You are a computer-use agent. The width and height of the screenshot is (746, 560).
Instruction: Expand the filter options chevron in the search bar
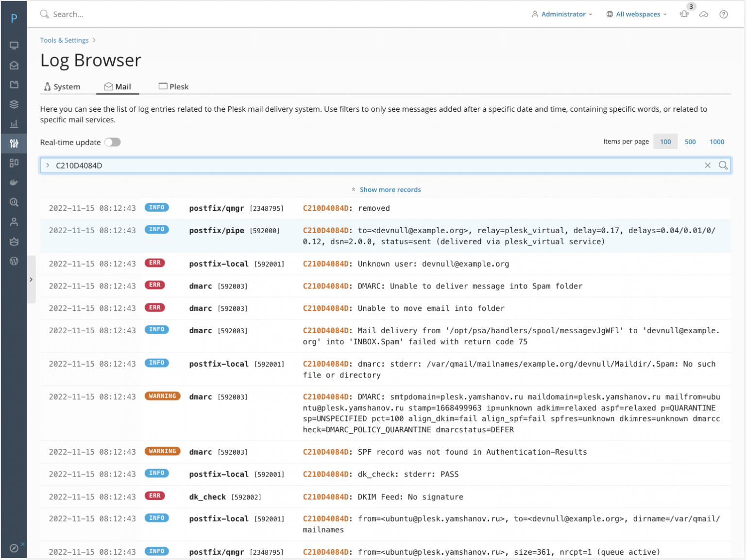tap(48, 165)
